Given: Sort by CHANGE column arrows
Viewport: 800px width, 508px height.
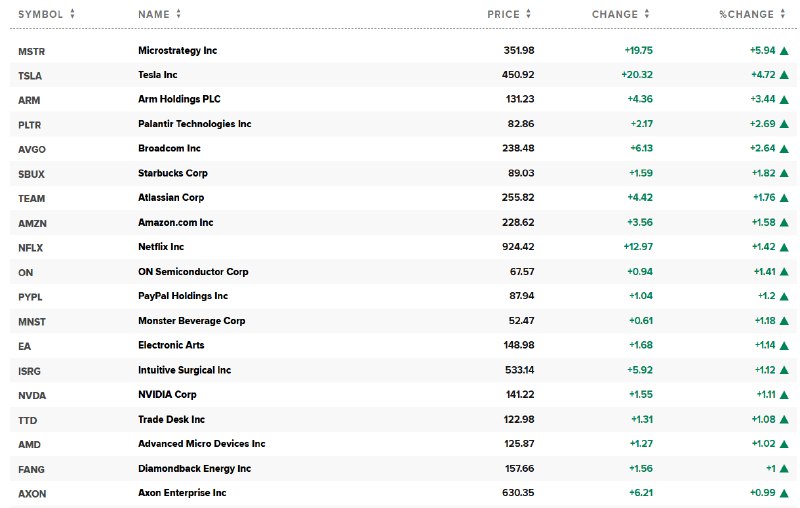Looking at the screenshot, I should [647, 14].
